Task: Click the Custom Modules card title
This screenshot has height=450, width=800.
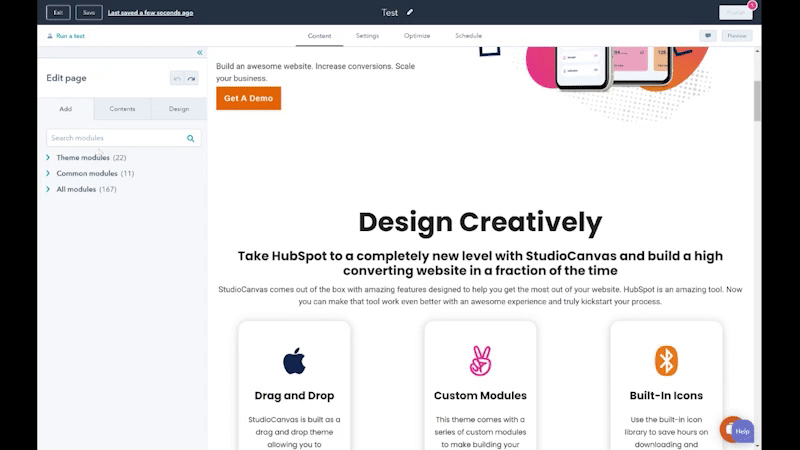Action: tap(480, 395)
